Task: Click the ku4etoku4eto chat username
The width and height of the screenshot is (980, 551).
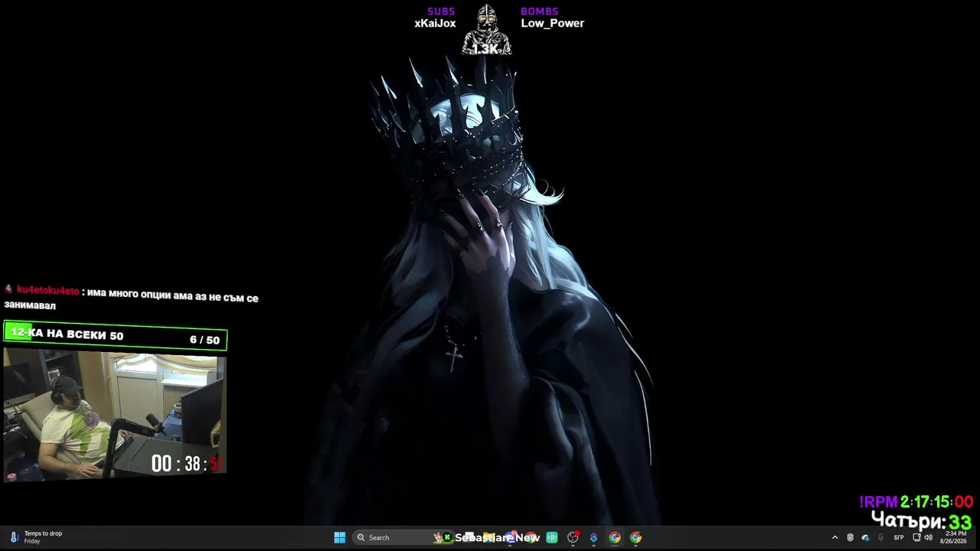Action: [47, 291]
